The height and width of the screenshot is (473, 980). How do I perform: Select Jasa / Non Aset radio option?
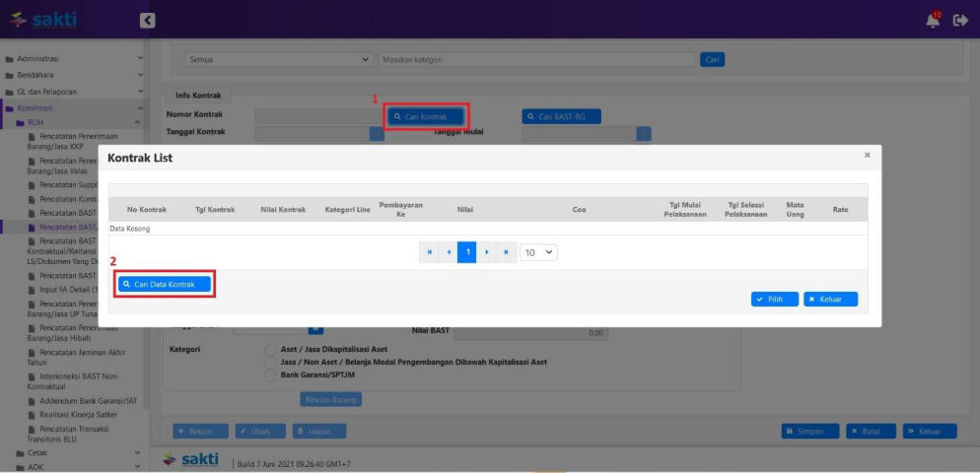[271, 363]
